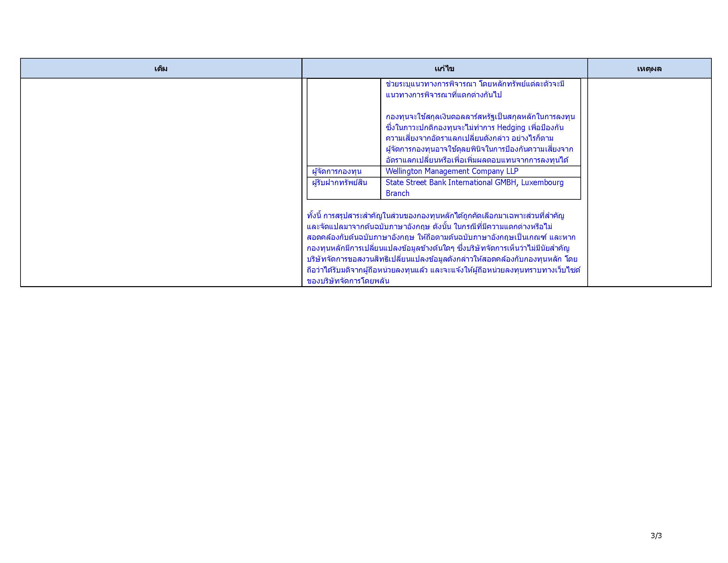Viewport: 728px width, 563px height.
Task: Click line starting 'ช่วยระบุแนวทางการพิจารณา'
Action: click(475, 84)
